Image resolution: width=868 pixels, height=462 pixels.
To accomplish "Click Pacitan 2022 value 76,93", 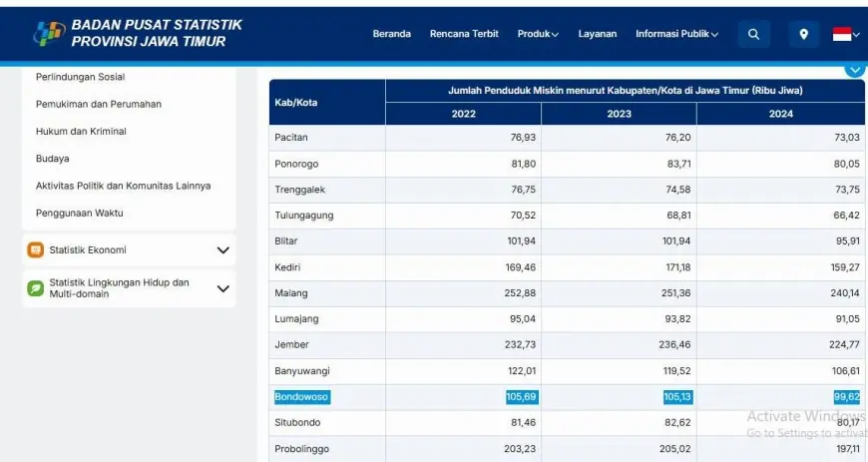I will [x=523, y=138].
